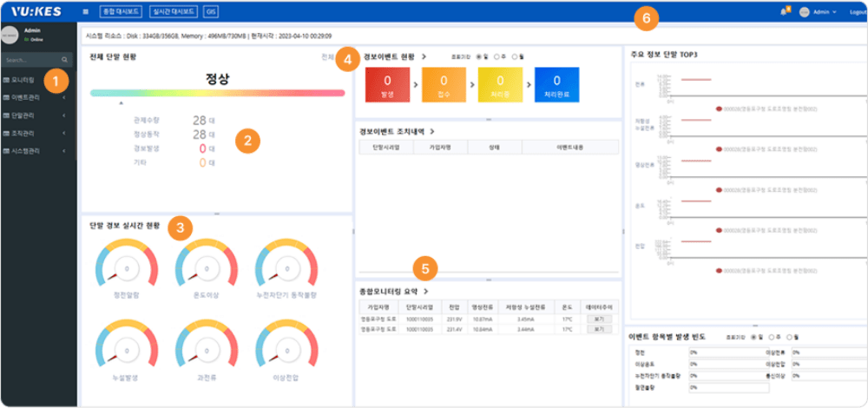
Task: Open the GIS tab
Action: pos(210,12)
